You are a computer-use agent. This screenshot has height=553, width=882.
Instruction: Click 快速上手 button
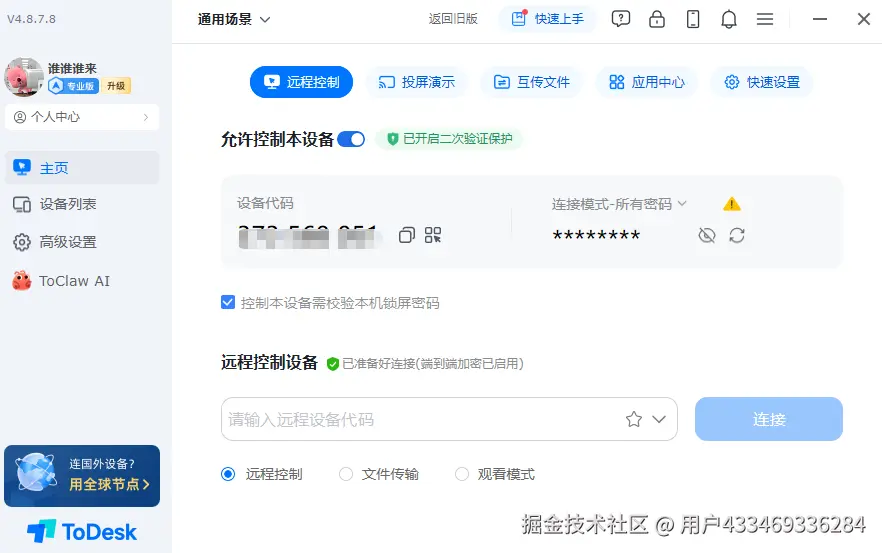coord(547,19)
